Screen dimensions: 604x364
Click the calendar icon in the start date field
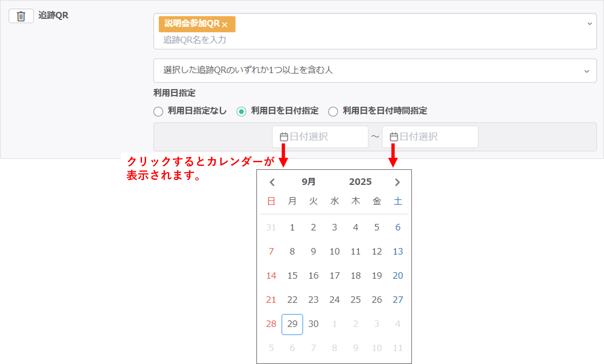[284, 137]
